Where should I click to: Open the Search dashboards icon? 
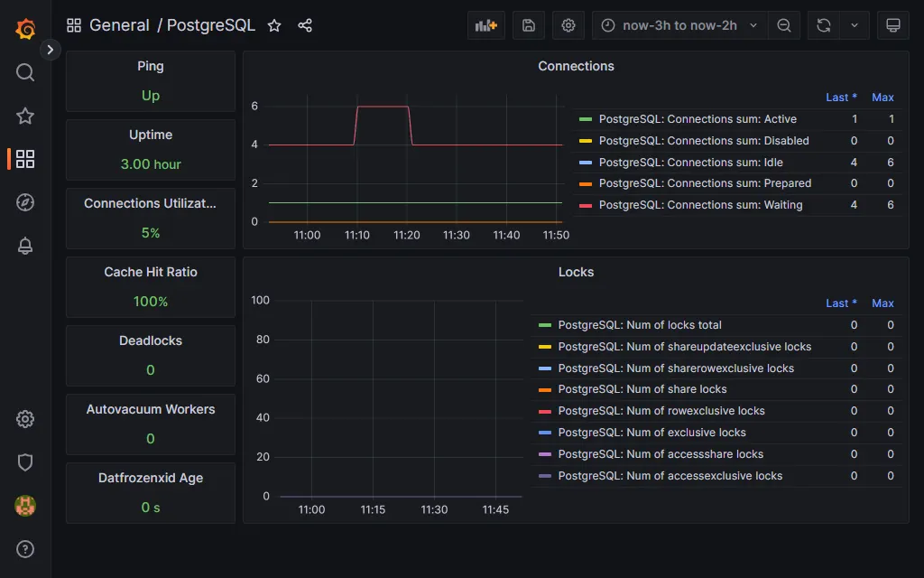click(x=24, y=72)
